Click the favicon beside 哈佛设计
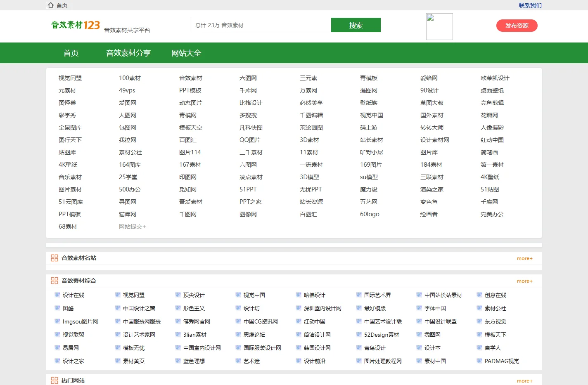Image resolution: width=588 pixels, height=385 pixels. [299, 295]
